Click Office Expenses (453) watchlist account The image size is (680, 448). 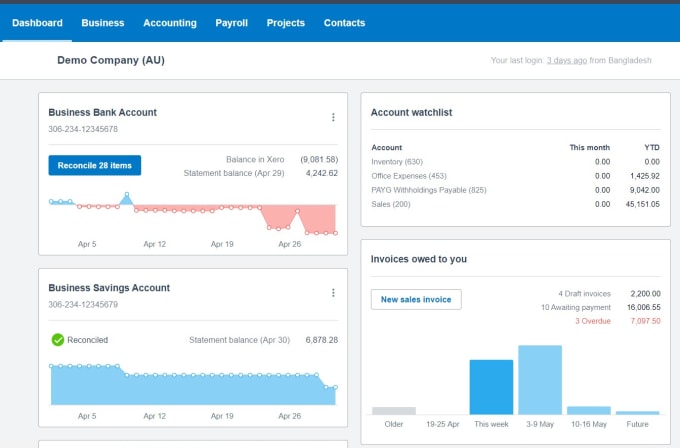click(409, 176)
